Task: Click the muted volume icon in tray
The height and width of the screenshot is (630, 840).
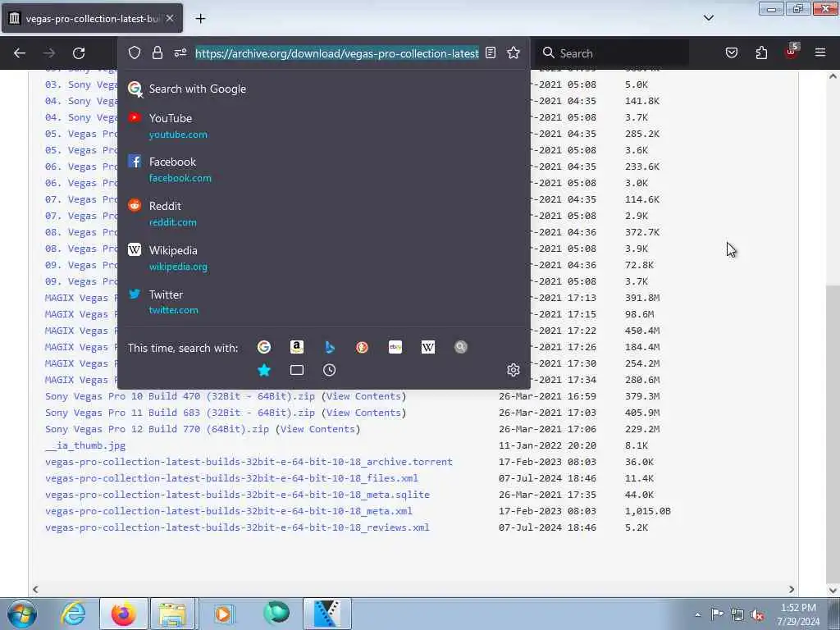Action: (x=757, y=614)
